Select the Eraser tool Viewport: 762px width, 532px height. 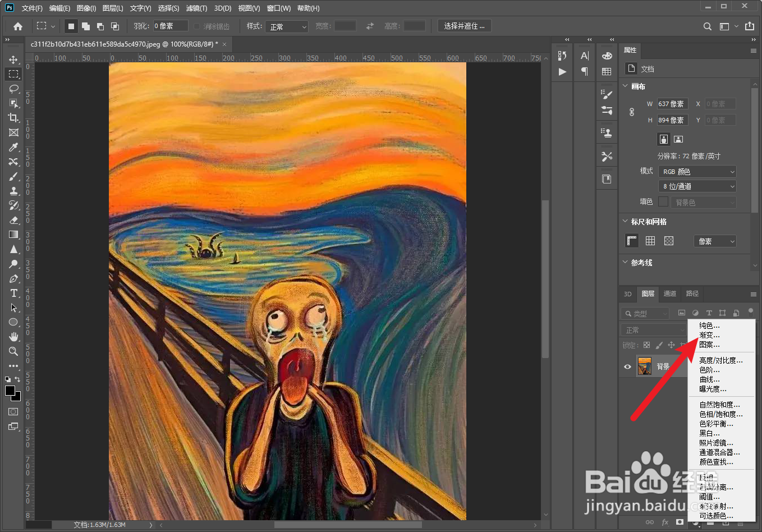(x=14, y=220)
